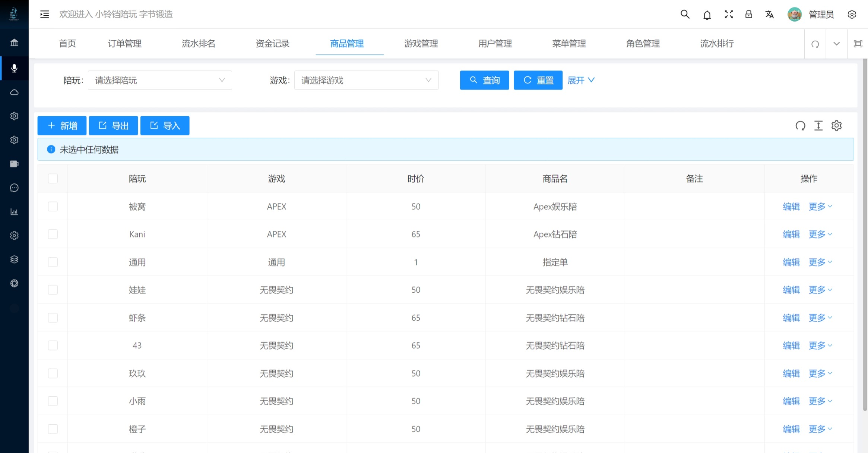
Task: Open the tab bar dropdown chevron
Action: (837, 44)
